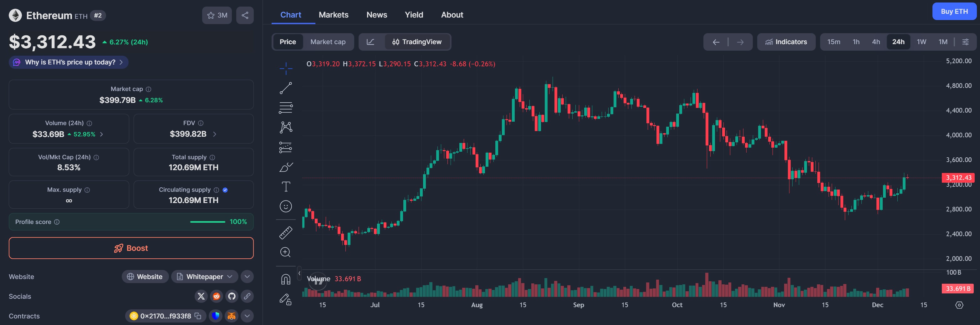Open the emoji sticker tool

(286, 206)
